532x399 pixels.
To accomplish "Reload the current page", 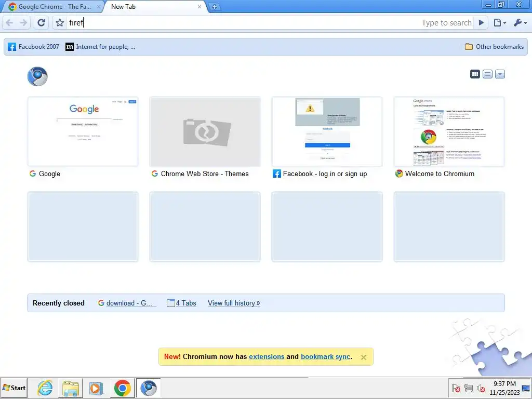I will [x=42, y=23].
